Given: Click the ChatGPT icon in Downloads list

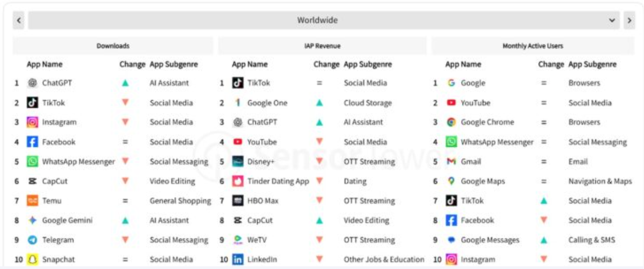Looking at the screenshot, I should 33,83.
